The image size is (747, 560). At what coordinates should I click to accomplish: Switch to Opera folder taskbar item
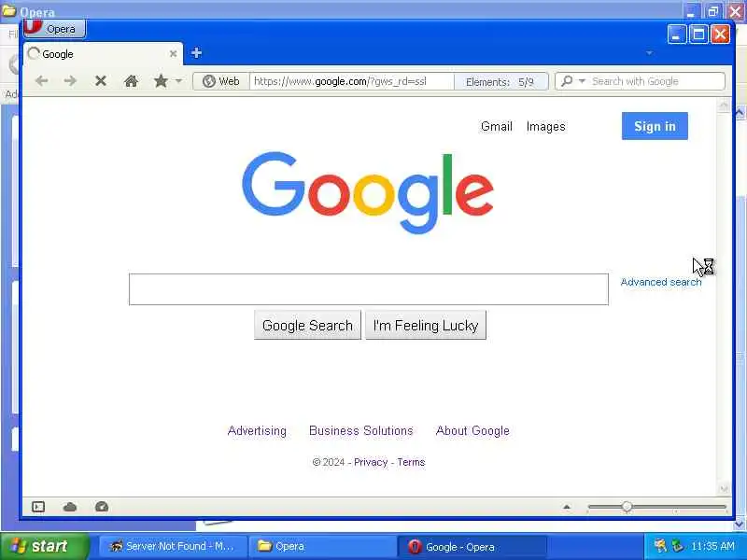click(322, 546)
